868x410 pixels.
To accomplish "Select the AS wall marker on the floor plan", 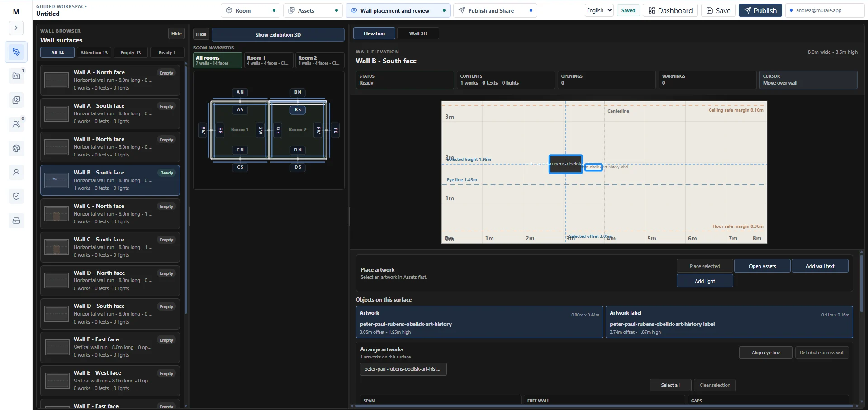I will point(240,110).
